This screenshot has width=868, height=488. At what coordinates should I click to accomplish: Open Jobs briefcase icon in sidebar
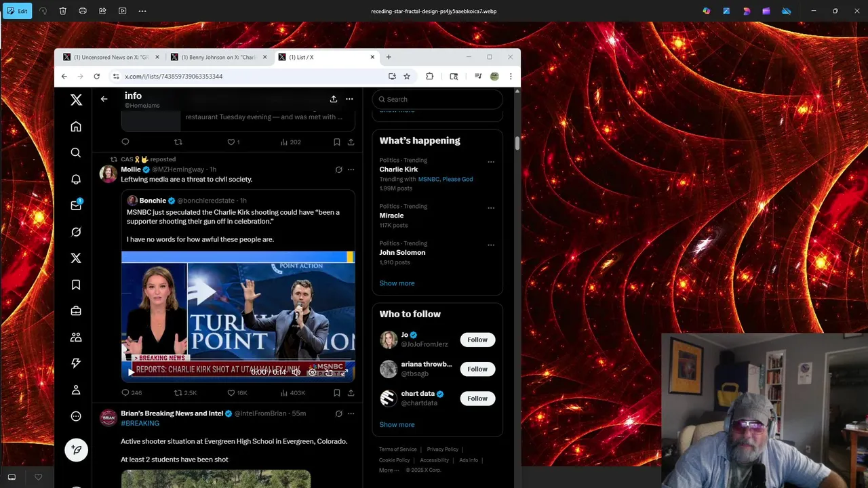click(x=76, y=311)
